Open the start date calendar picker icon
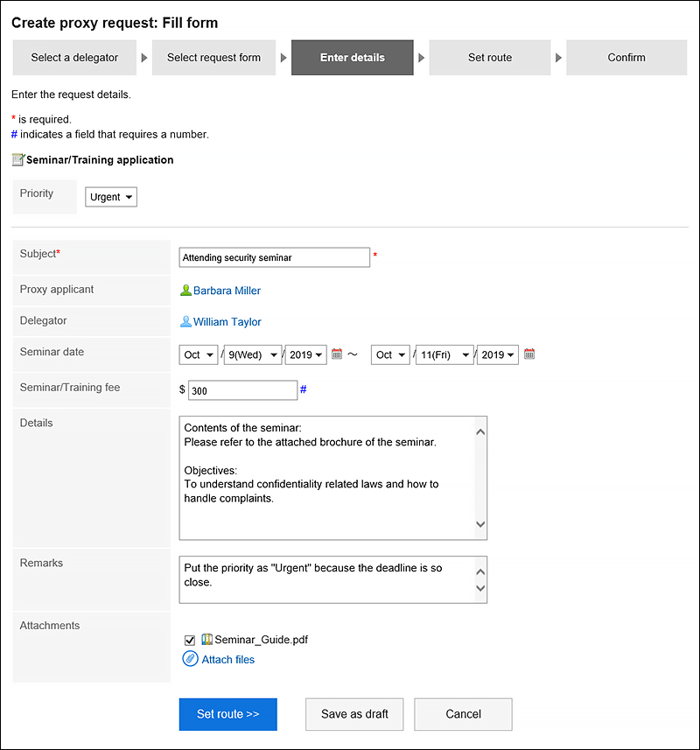 pyautogui.click(x=337, y=354)
